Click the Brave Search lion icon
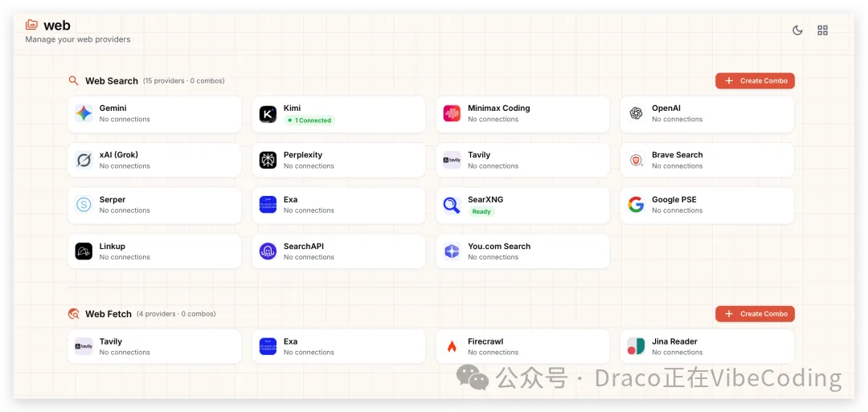The height and width of the screenshot is (412, 868). 636,161
